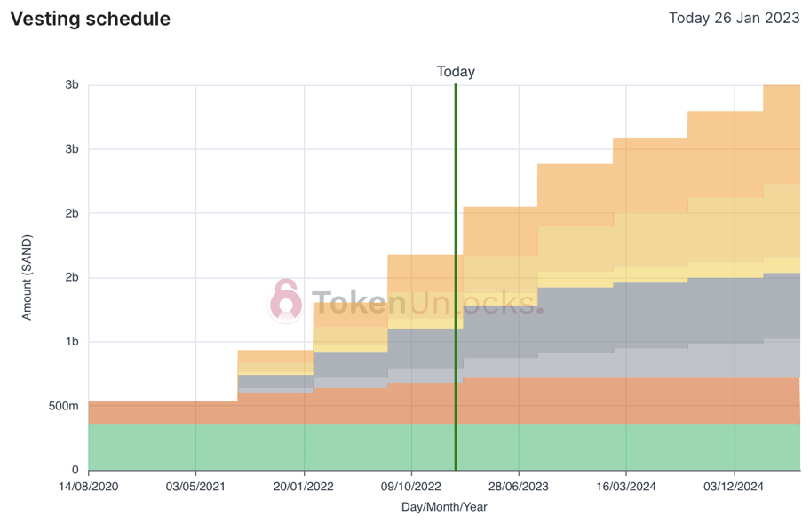Click the TokenUnlocks pink padlock logo
Viewport: 810px width, 532px height.
click(x=285, y=300)
